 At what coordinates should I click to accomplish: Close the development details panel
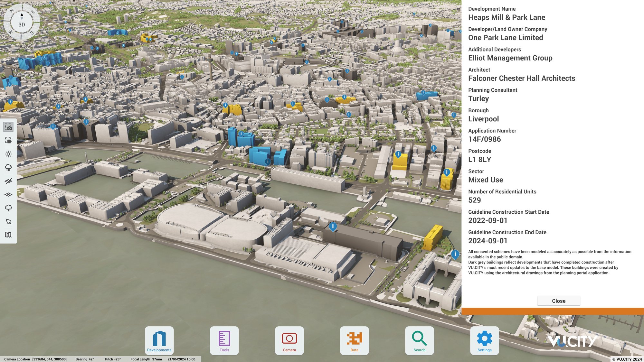tap(559, 301)
